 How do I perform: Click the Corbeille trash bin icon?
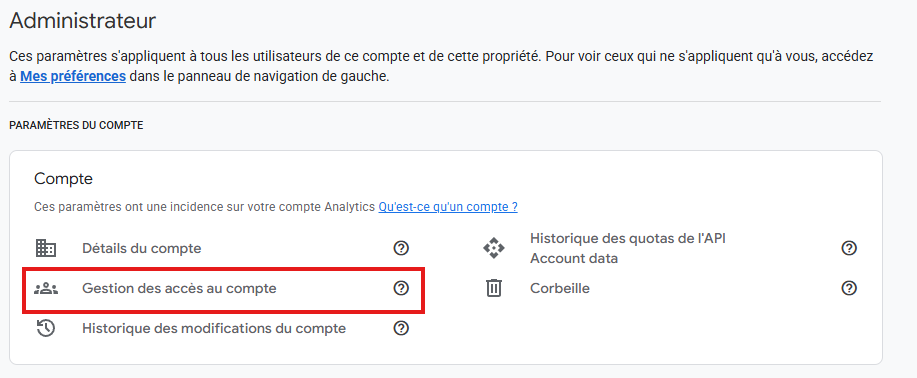pos(494,288)
